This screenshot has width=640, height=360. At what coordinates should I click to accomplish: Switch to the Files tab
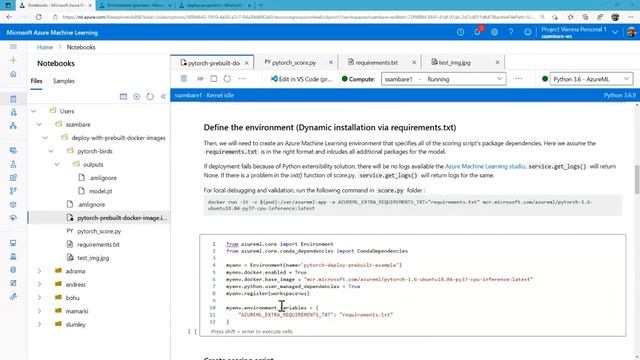pos(36,81)
